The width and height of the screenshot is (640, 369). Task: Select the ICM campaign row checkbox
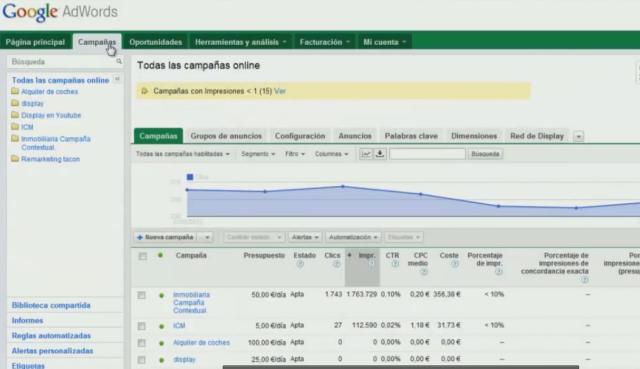142,326
